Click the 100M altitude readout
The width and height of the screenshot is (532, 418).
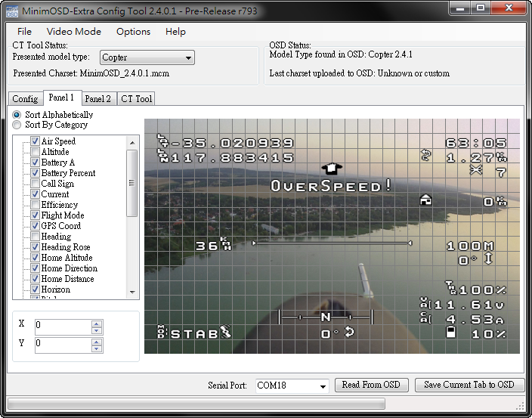coord(470,246)
